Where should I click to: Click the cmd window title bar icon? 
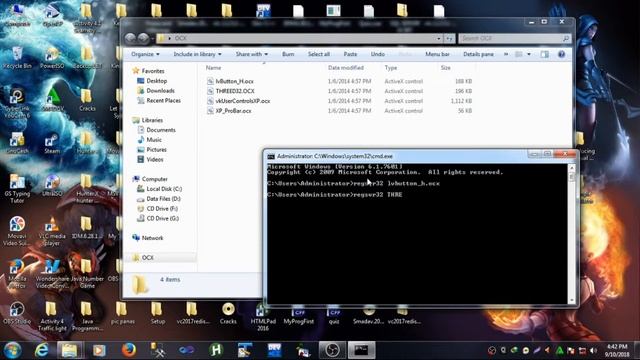tap(271, 156)
